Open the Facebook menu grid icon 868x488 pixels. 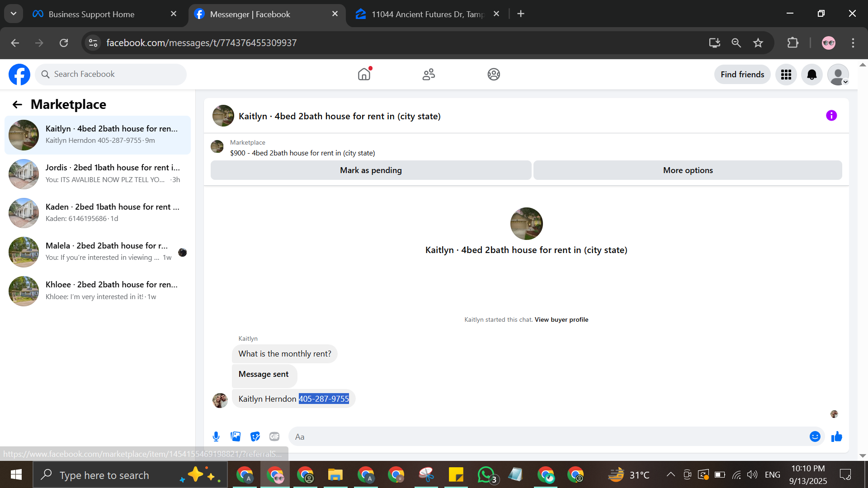pyautogui.click(x=786, y=75)
